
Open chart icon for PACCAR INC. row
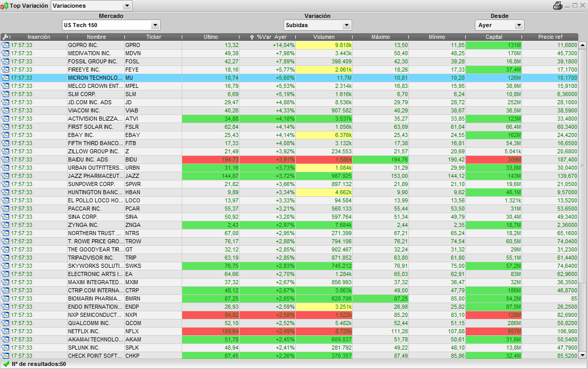5,209
